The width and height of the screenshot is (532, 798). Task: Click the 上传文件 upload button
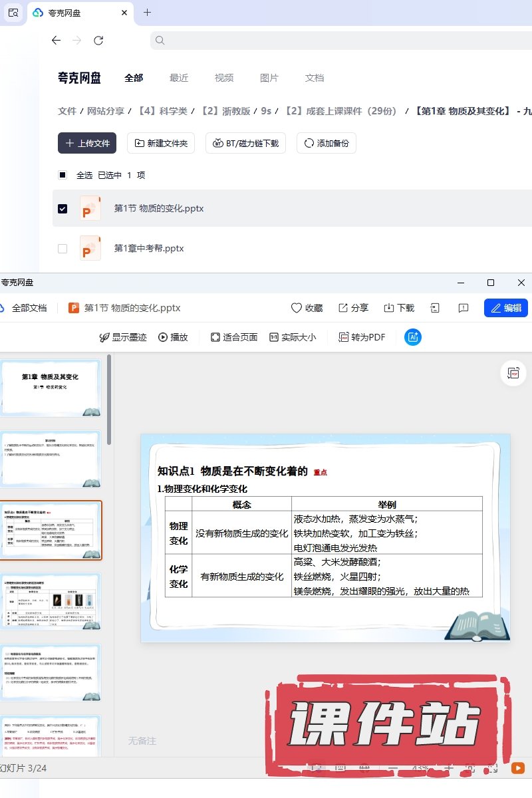87,143
